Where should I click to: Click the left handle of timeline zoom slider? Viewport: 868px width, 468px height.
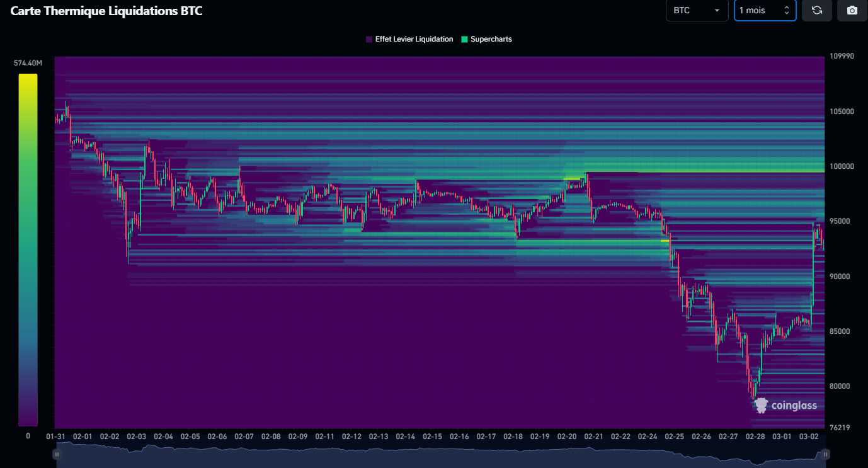point(57,454)
